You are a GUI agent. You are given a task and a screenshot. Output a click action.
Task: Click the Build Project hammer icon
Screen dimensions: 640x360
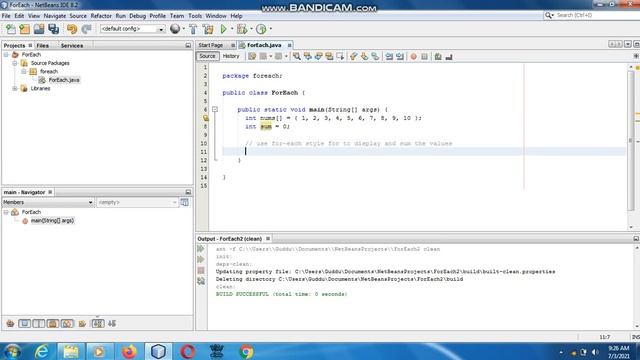point(193,29)
